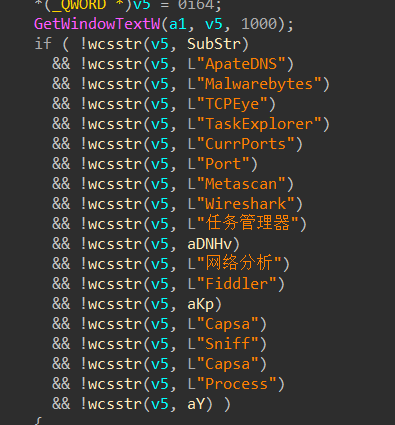This screenshot has height=425, width=395.
Task: Jump to the aY variable
Action: tap(196, 404)
